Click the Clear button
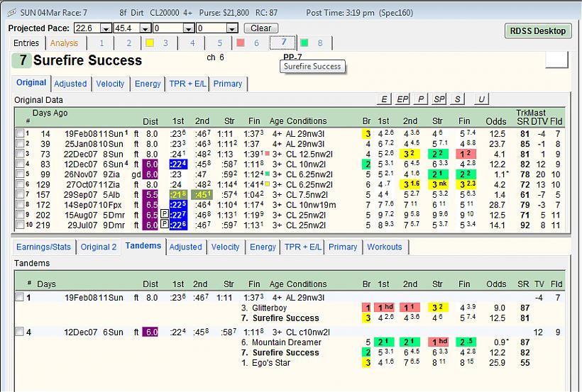The image size is (582, 392). (x=261, y=28)
